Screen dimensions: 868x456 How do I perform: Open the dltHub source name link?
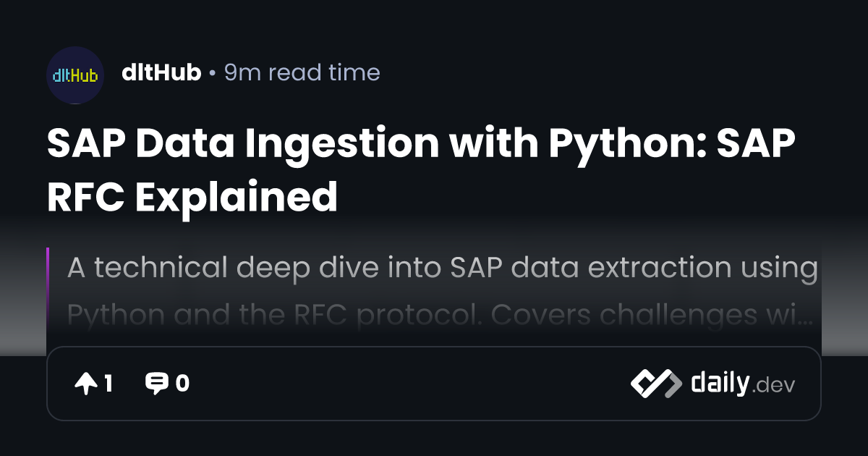[161, 72]
